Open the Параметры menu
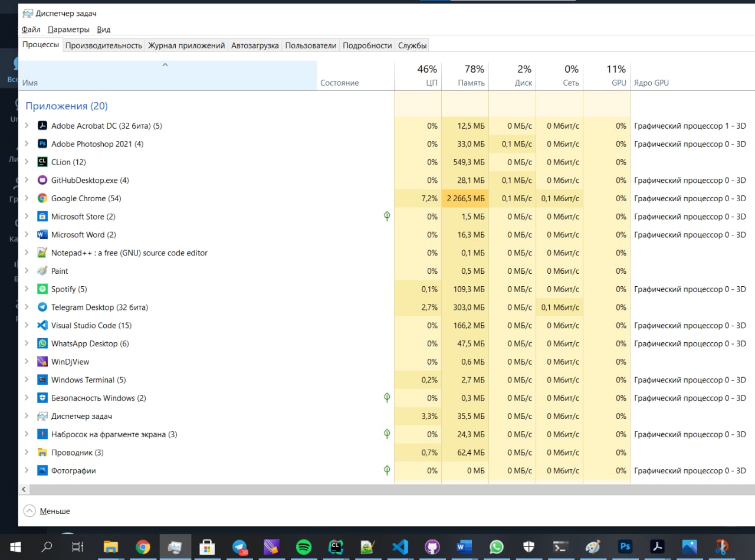Viewport: 755px width, 560px height. coord(68,30)
